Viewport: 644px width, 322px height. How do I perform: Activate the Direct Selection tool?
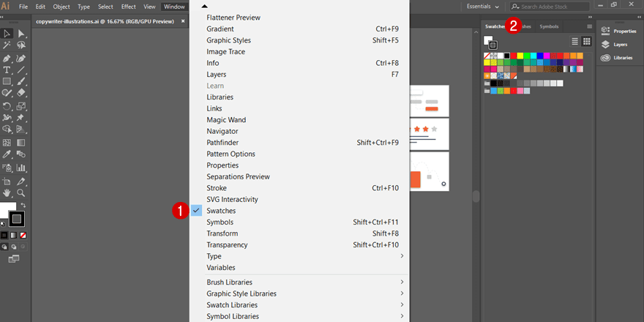[21, 34]
